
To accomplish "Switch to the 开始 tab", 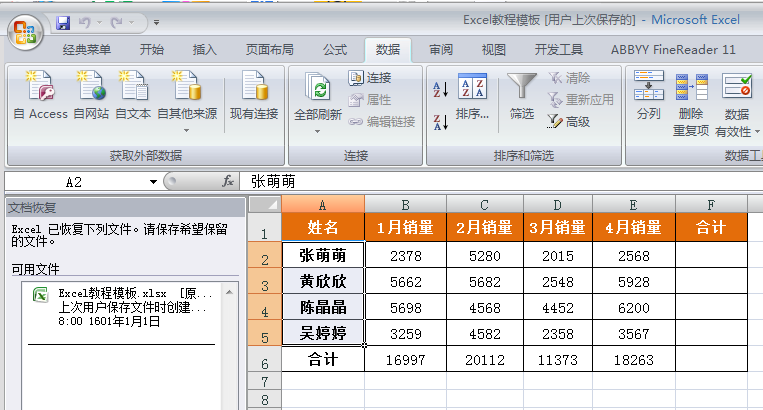I will click(x=152, y=50).
